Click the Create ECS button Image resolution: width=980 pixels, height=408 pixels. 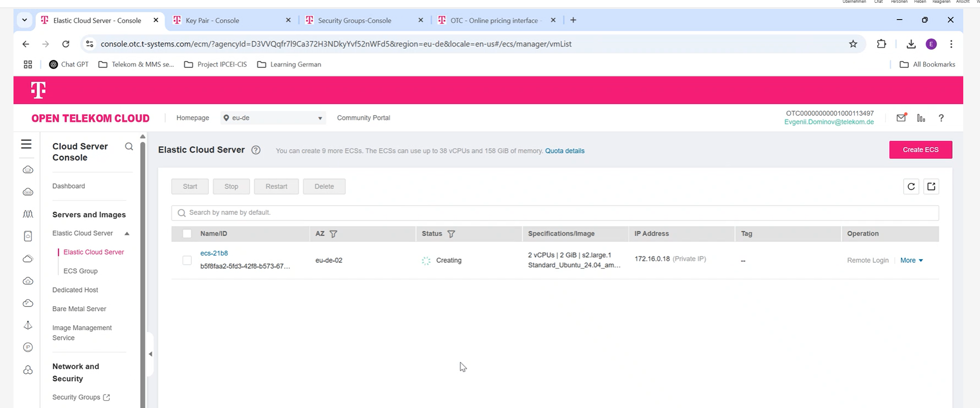click(920, 150)
